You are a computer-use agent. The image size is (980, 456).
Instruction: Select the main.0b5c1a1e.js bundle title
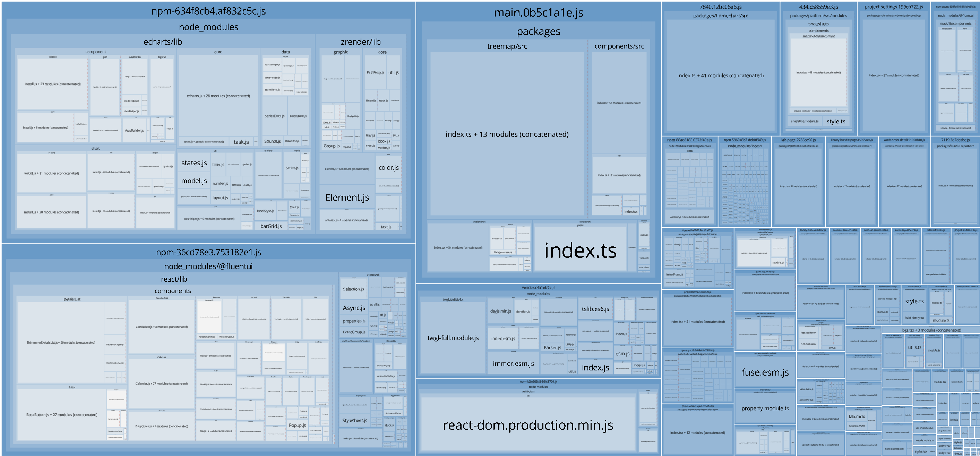coord(538,12)
